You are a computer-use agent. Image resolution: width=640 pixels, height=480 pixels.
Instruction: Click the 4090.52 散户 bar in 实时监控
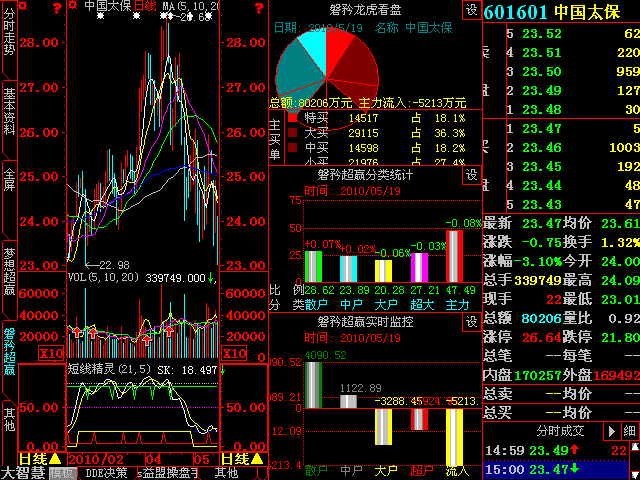[313, 385]
